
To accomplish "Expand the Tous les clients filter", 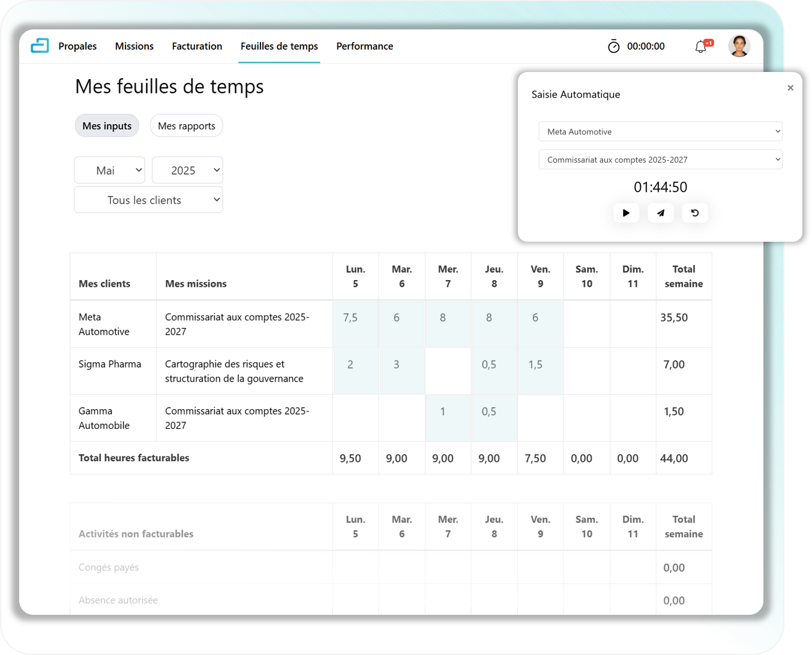I will [148, 200].
